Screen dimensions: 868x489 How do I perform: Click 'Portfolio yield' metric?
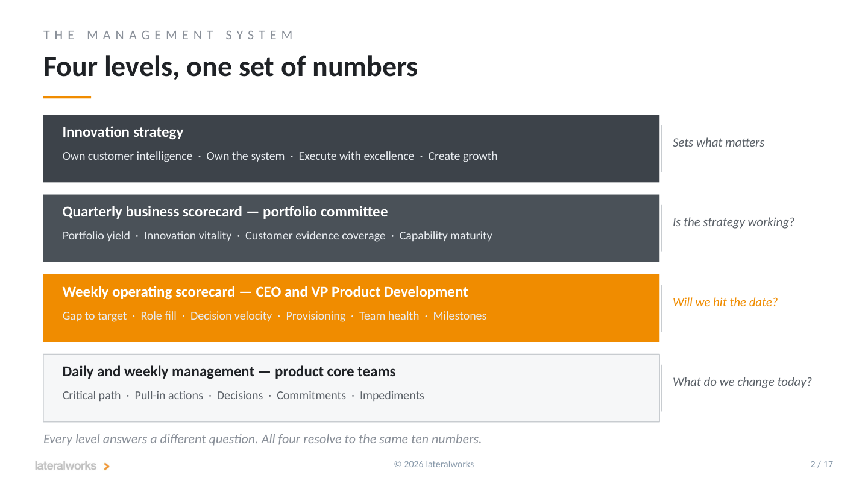point(96,236)
